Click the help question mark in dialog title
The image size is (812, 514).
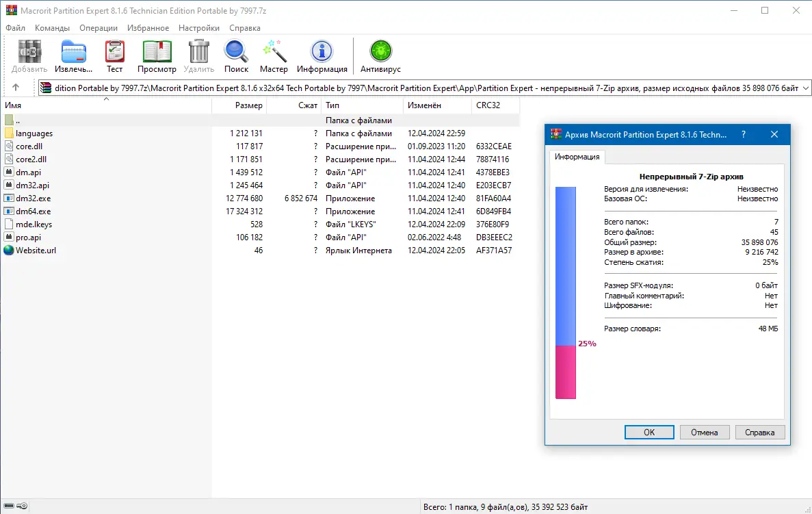pyautogui.click(x=744, y=134)
